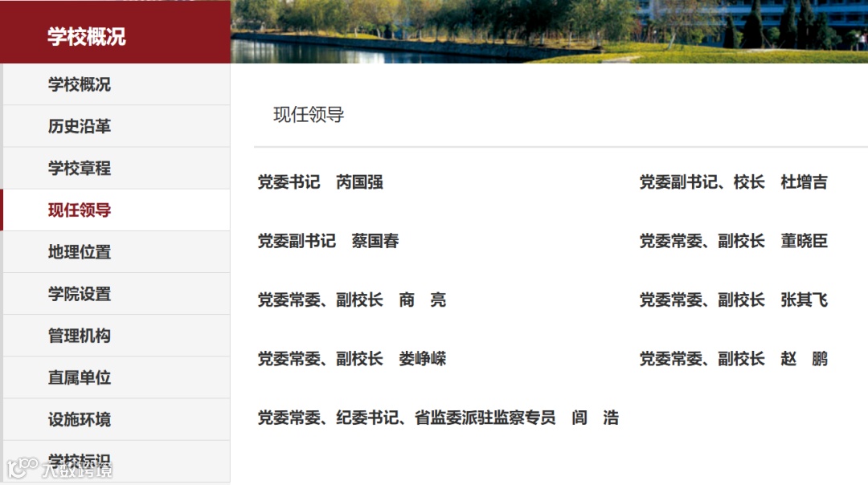Click the title 党委副书记、校长
868x485 pixels.
(702, 182)
